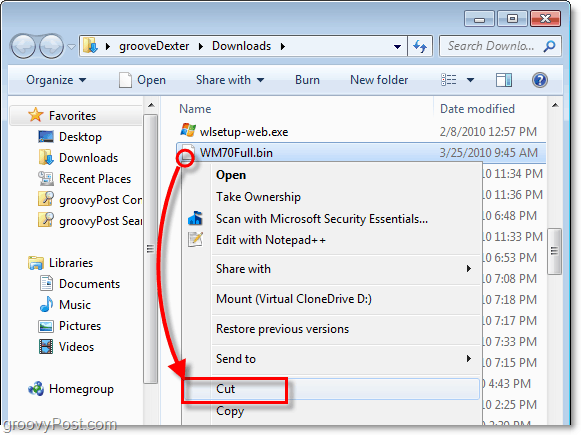Click the Desktop monitor icon

46,137
